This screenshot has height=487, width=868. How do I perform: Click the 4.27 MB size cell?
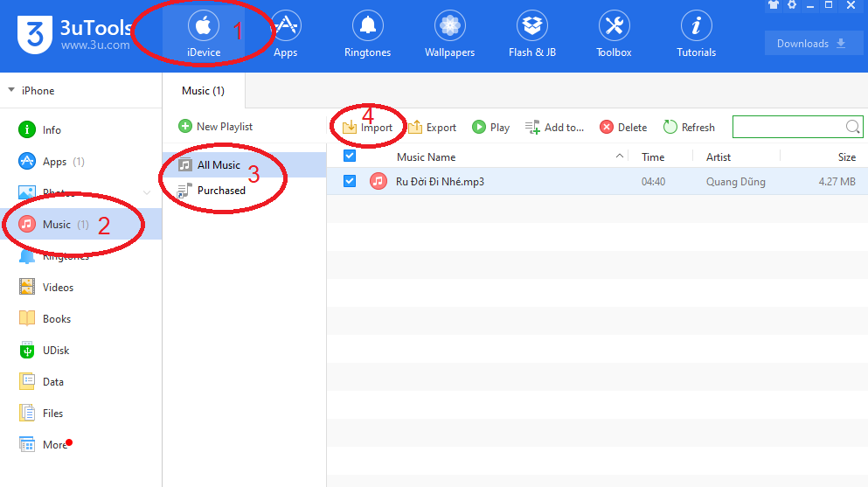pyautogui.click(x=837, y=182)
